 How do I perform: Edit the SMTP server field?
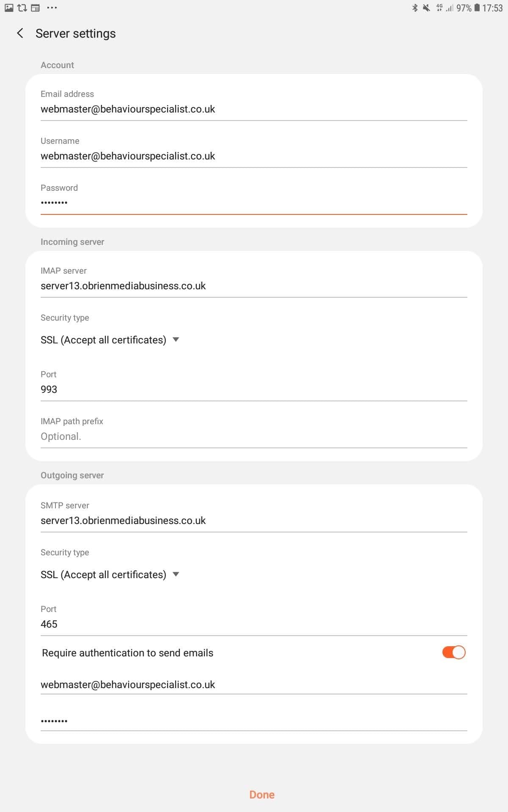(254, 521)
